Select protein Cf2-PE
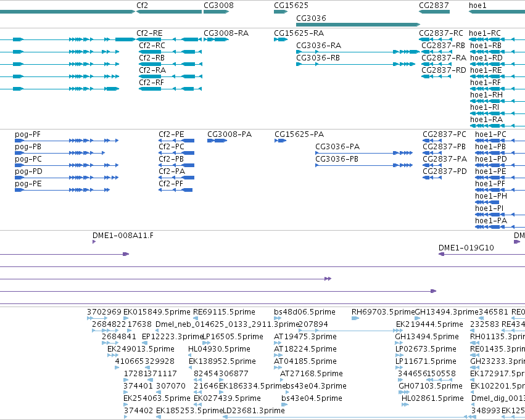The height and width of the screenshot is (420, 525). click(x=171, y=134)
